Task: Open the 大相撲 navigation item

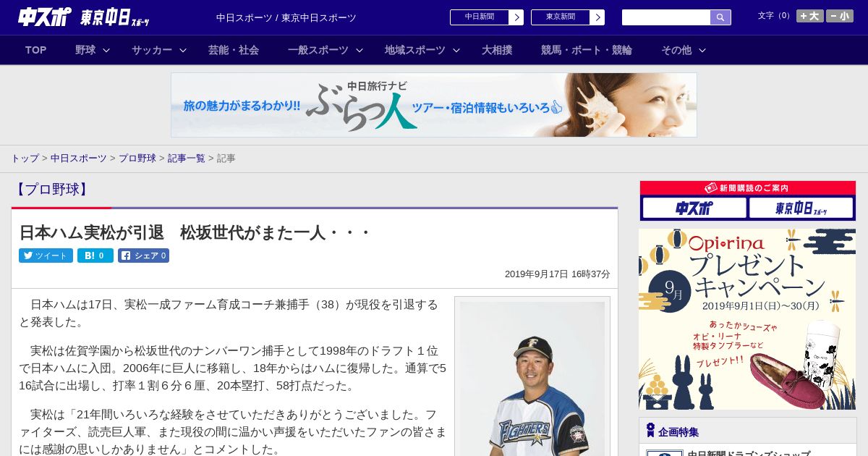Action: tap(497, 50)
